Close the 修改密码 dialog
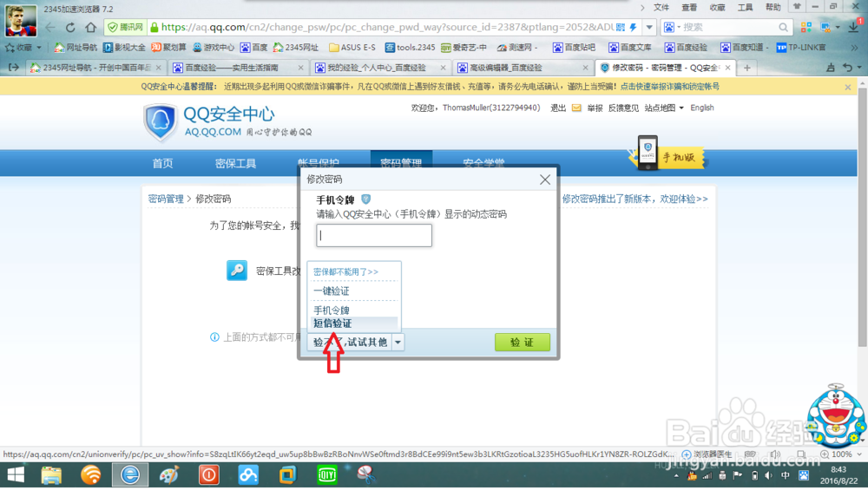 point(545,180)
